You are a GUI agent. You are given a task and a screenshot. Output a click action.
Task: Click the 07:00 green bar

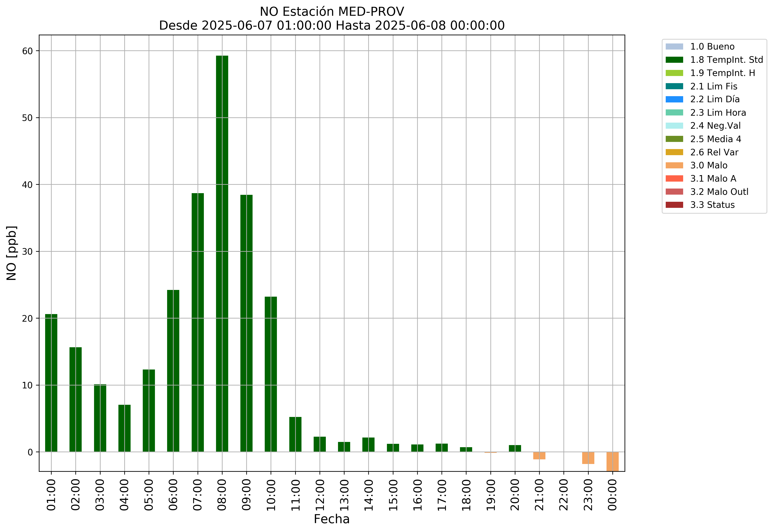click(x=198, y=322)
